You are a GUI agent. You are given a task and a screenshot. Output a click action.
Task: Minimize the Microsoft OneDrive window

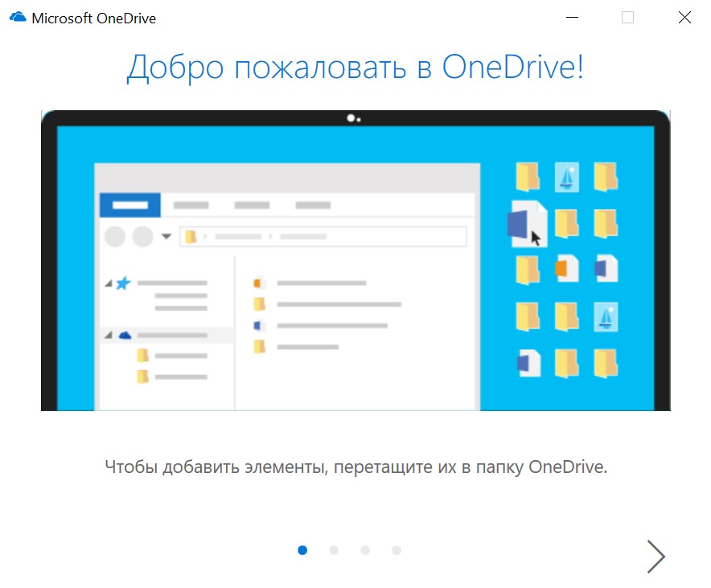coord(572,18)
